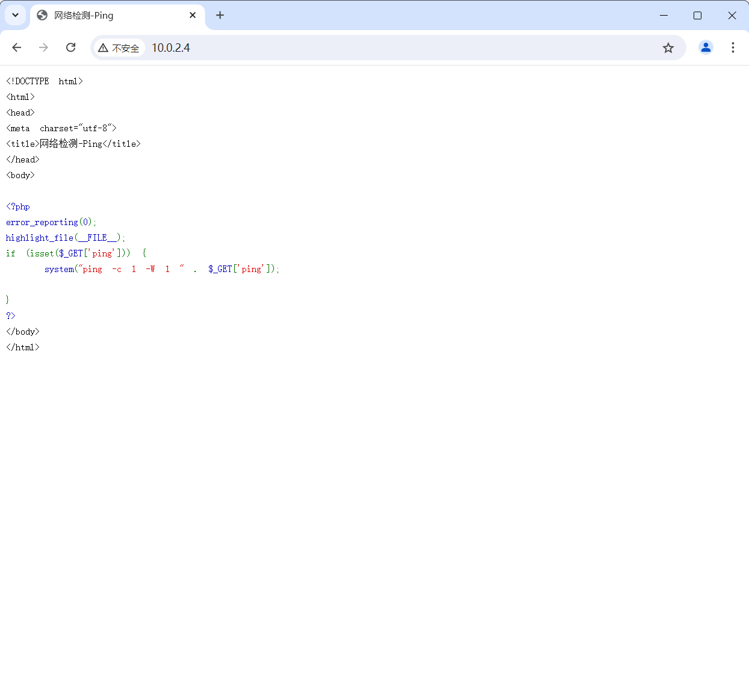Select the 网络检测-Ping tab
Image resolution: width=749 pixels, height=700 pixels.
point(117,16)
